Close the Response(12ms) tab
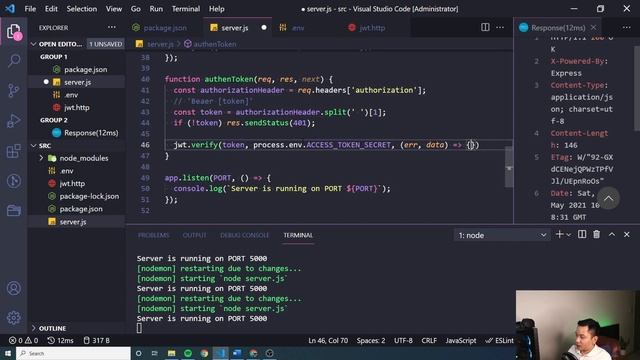 [x=593, y=27]
